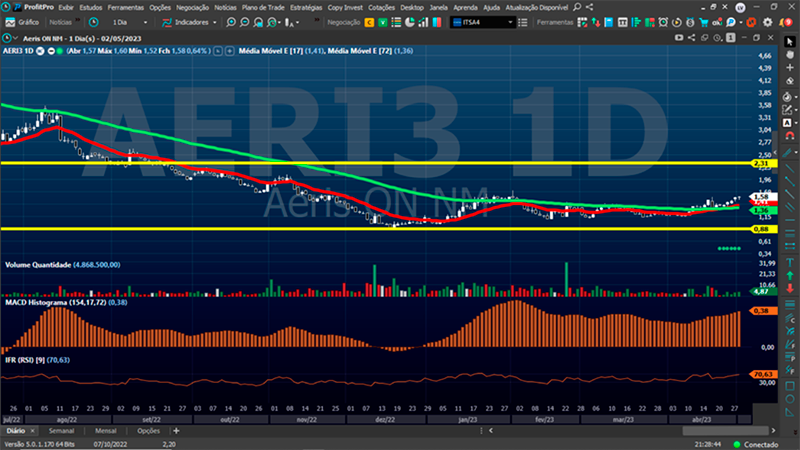This screenshot has width=800, height=450.
Task: Click the green 1,36 moving average label
Action: [763, 210]
